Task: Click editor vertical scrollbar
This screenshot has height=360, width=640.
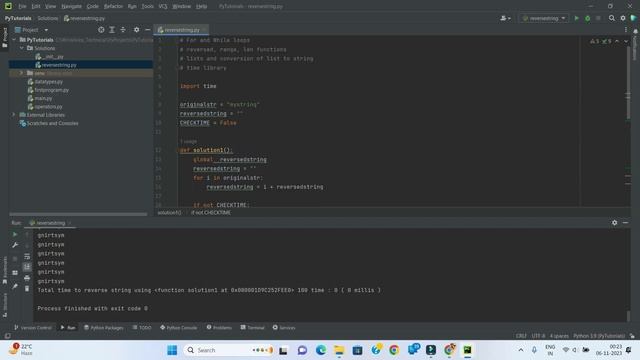Action: click(x=628, y=82)
